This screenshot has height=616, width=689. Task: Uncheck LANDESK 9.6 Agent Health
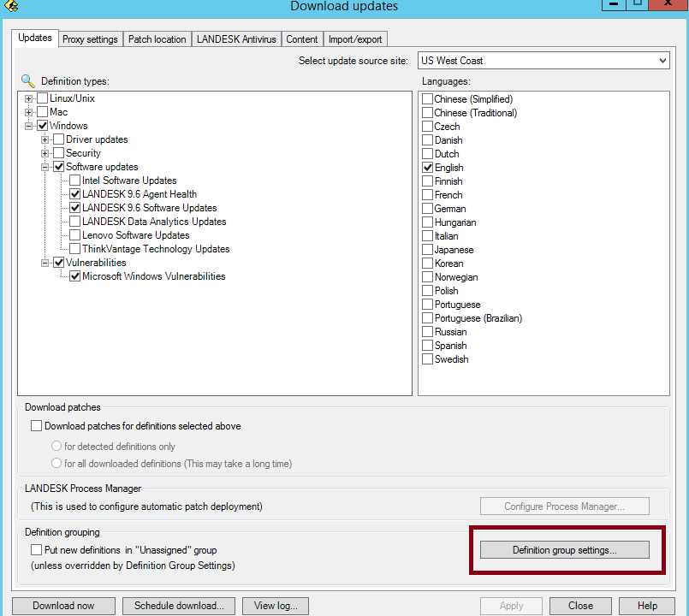pos(74,193)
